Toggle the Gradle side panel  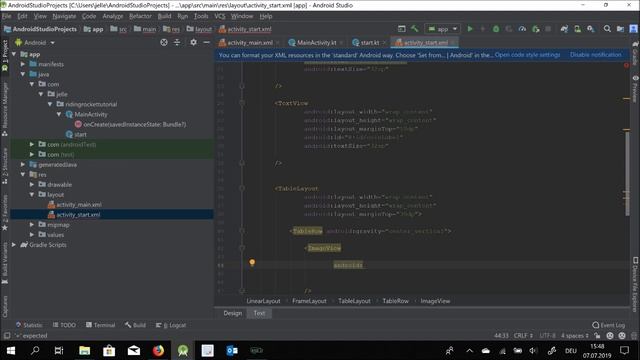pos(635,53)
